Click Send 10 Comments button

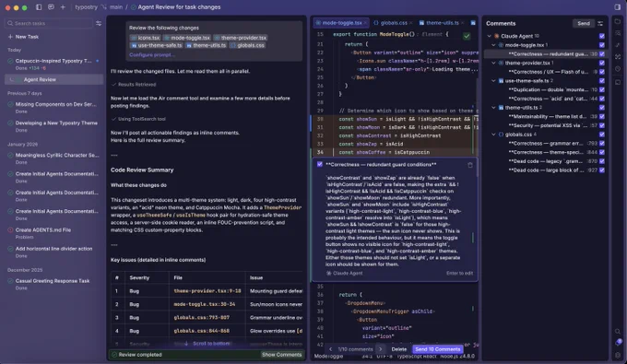click(x=437, y=349)
